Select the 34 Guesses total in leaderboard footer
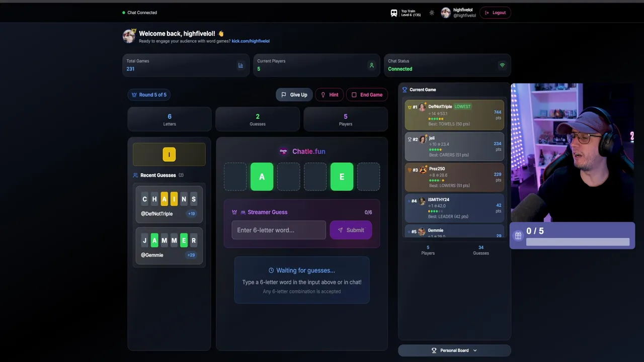Screen dimensions: 644x362 [x=481, y=250]
